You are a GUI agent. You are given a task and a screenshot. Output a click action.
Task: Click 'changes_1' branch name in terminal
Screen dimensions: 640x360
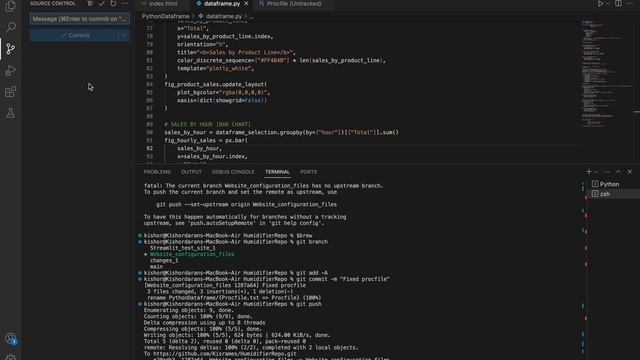click(x=164, y=260)
